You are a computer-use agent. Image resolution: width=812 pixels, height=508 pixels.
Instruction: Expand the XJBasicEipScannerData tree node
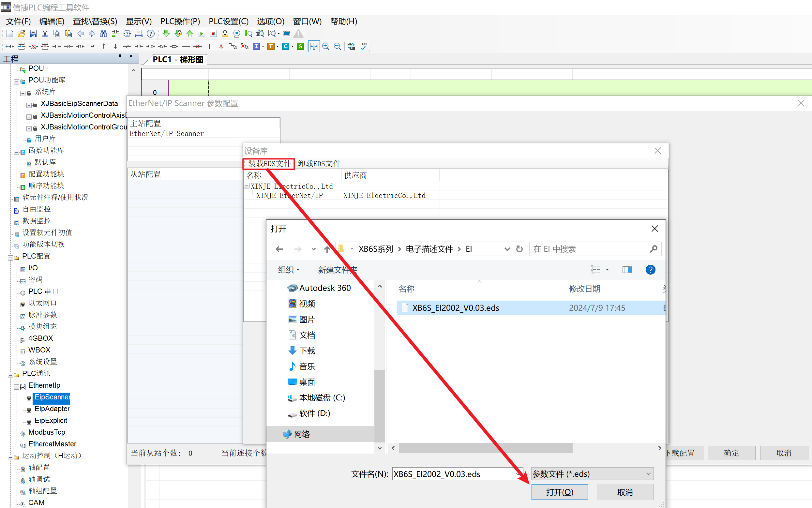pyautogui.click(x=29, y=105)
